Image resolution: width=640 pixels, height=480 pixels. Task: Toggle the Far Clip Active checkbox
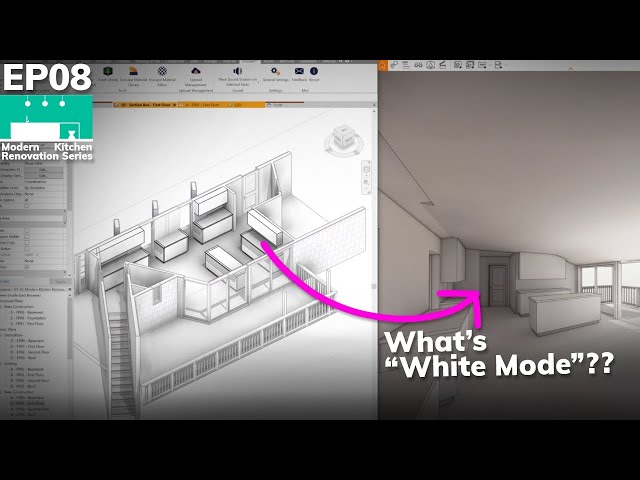(27, 248)
